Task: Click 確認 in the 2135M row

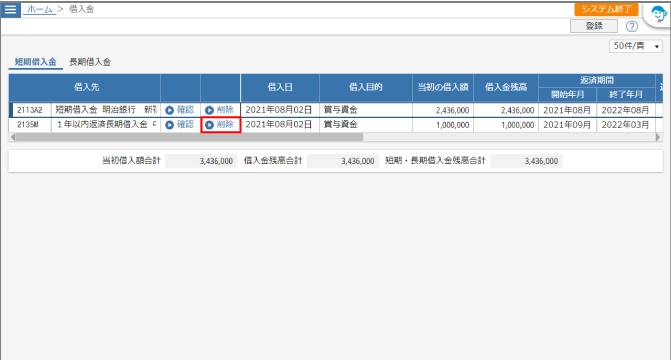Action: tap(180, 125)
